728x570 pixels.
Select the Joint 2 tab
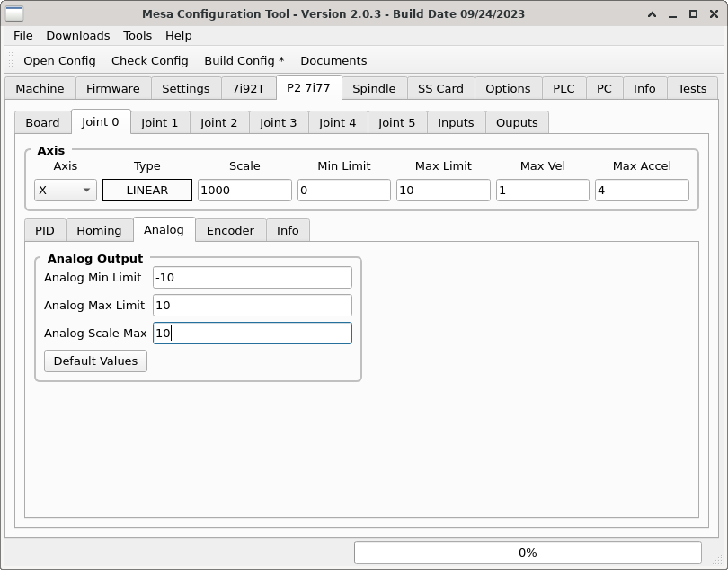point(218,122)
